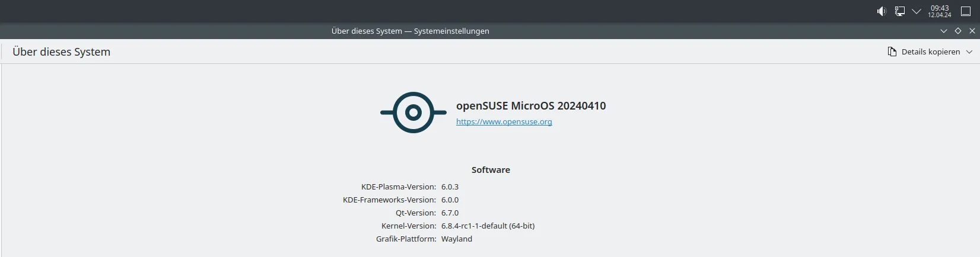Click the Über dieses System page heading
This screenshot has width=980, height=257.
(61, 52)
